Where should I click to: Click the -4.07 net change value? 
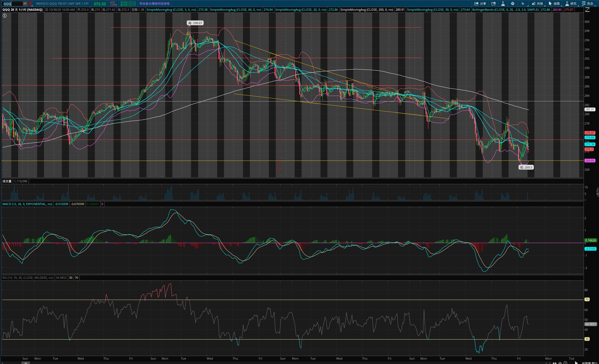click(x=112, y=2)
